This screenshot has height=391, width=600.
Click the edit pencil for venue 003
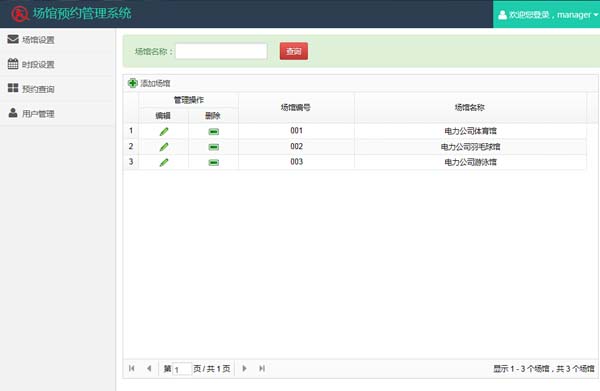(164, 163)
